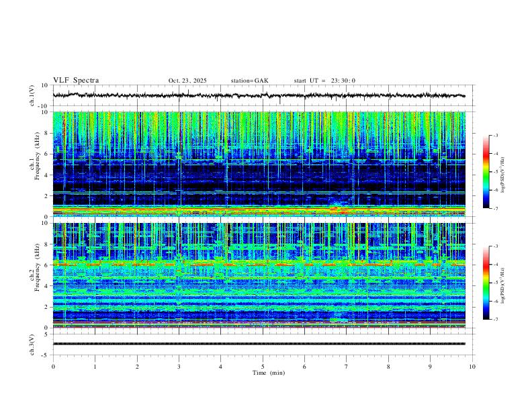Click the ch.3 voltage trace band
The image size is (532, 411).
tap(259, 344)
